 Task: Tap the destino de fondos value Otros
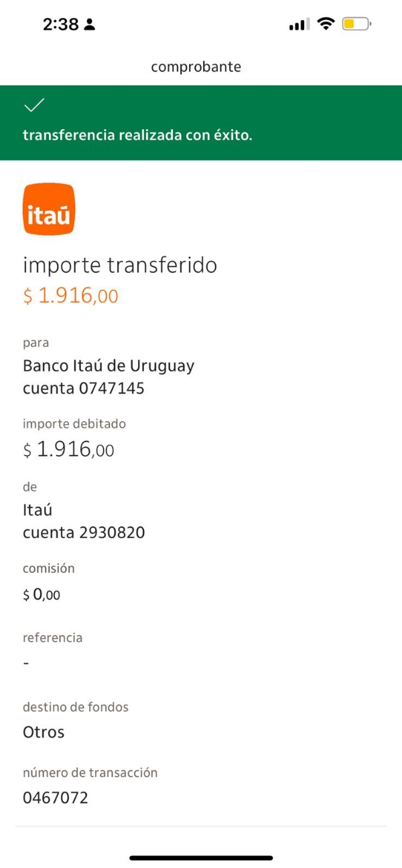pyautogui.click(x=44, y=732)
